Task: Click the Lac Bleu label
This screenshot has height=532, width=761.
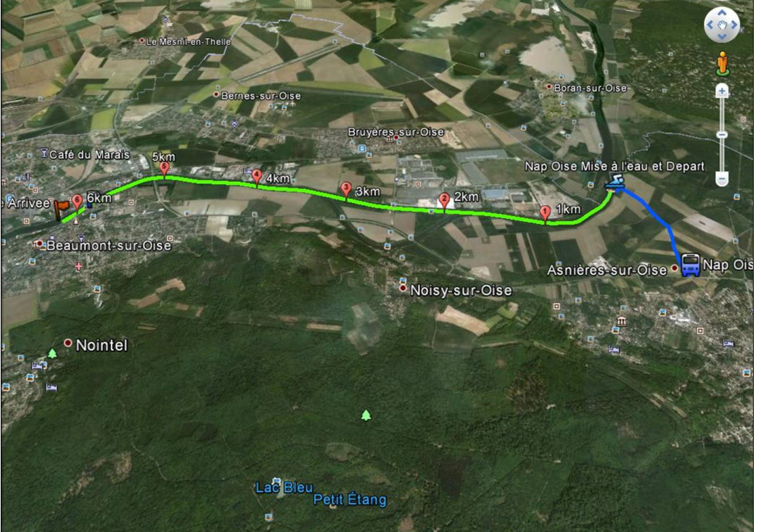Action: [284, 487]
